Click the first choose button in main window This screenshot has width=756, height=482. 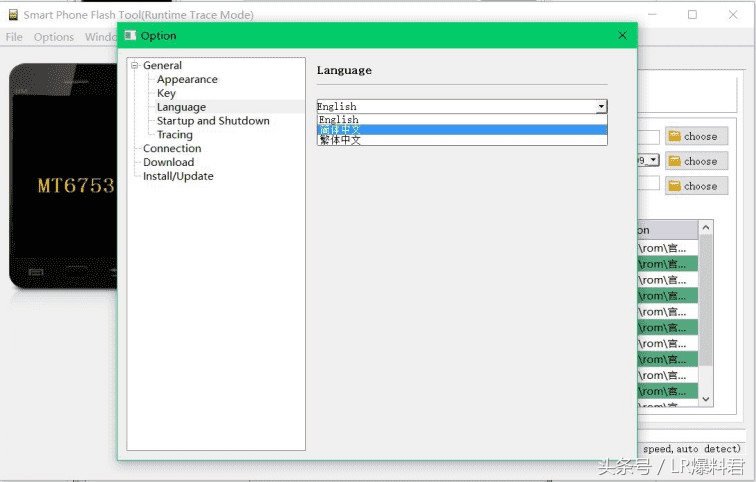[696, 136]
